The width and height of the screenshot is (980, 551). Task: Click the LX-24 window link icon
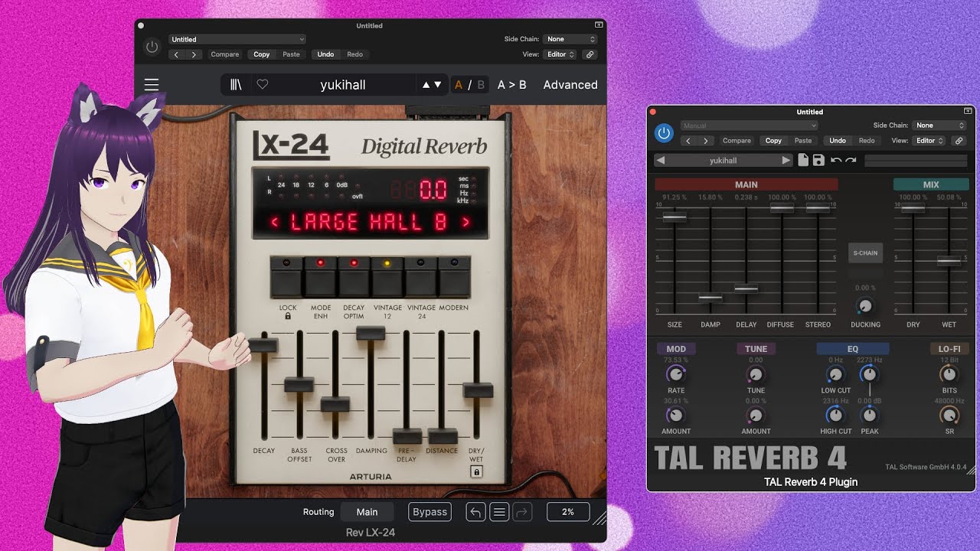click(590, 54)
